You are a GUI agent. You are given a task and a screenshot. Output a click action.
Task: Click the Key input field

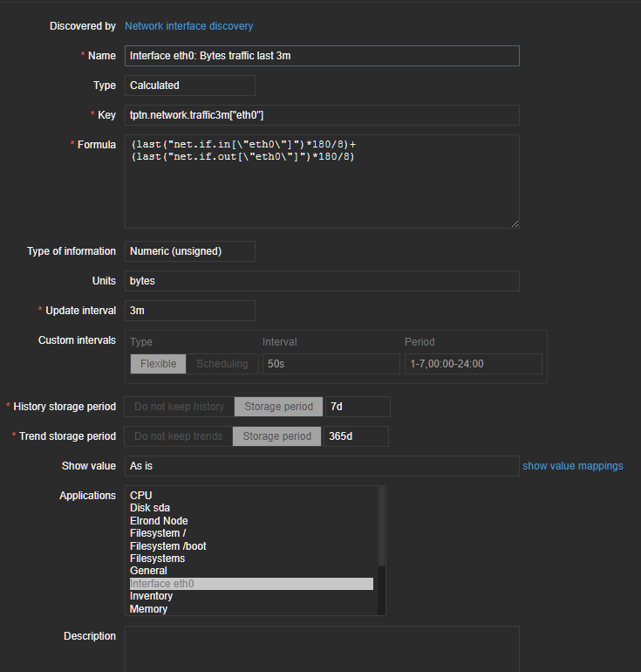pyautogui.click(x=322, y=115)
